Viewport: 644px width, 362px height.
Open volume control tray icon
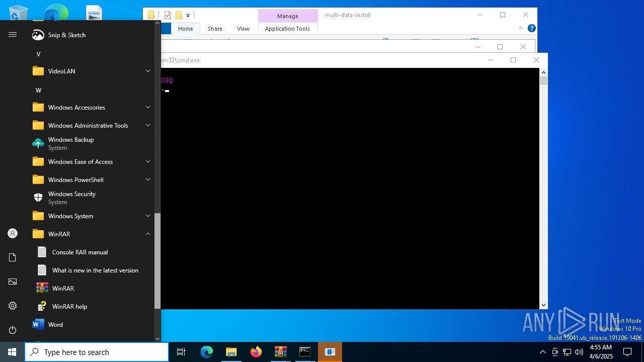click(x=579, y=352)
